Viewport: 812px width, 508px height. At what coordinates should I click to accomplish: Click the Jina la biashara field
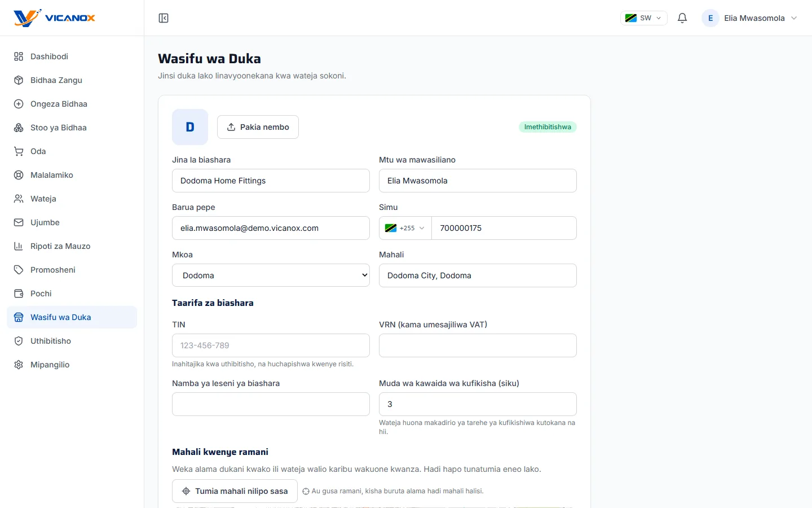271,181
